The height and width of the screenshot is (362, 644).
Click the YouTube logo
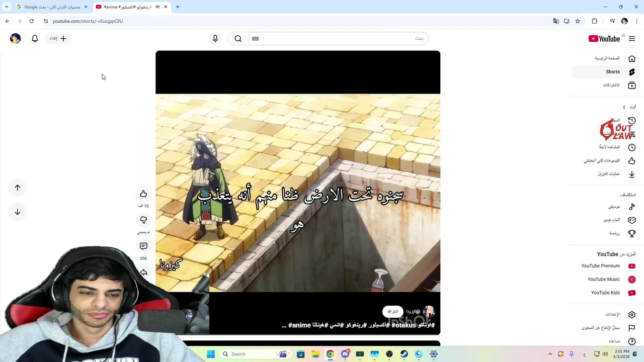[604, 39]
